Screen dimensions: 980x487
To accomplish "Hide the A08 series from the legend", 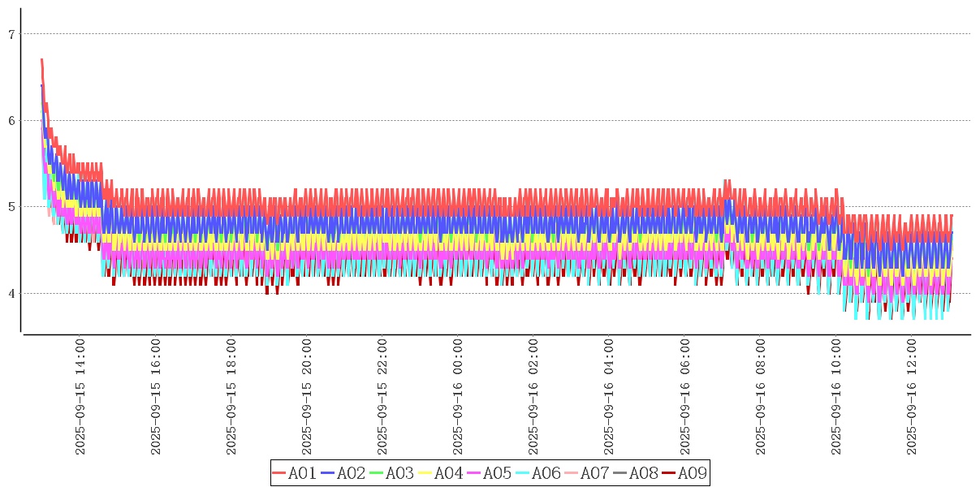I will 643,473.
